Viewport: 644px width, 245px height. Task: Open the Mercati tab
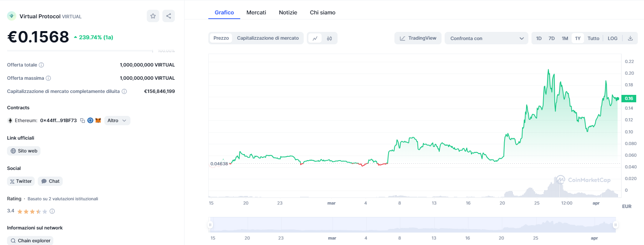point(256,12)
